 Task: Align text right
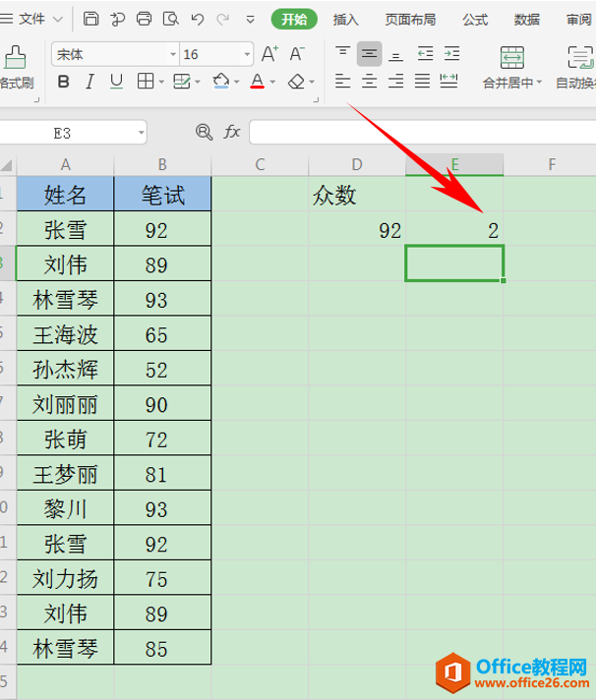395,81
